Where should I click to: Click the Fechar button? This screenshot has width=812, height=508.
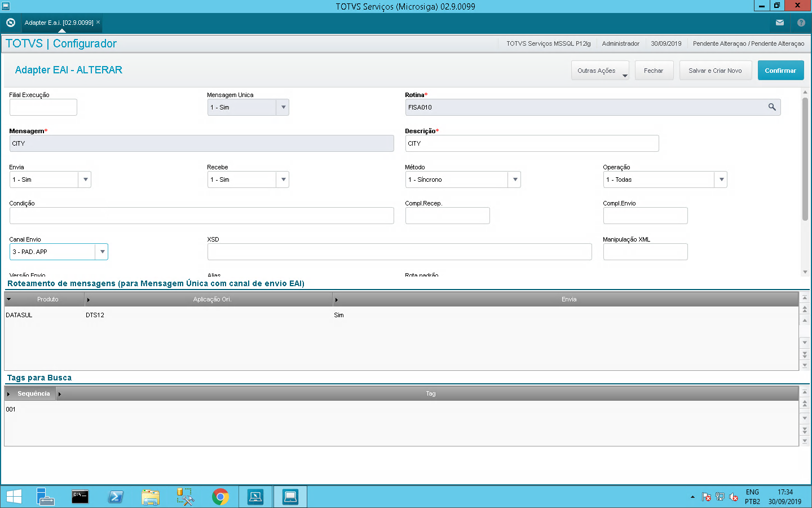[x=654, y=71]
